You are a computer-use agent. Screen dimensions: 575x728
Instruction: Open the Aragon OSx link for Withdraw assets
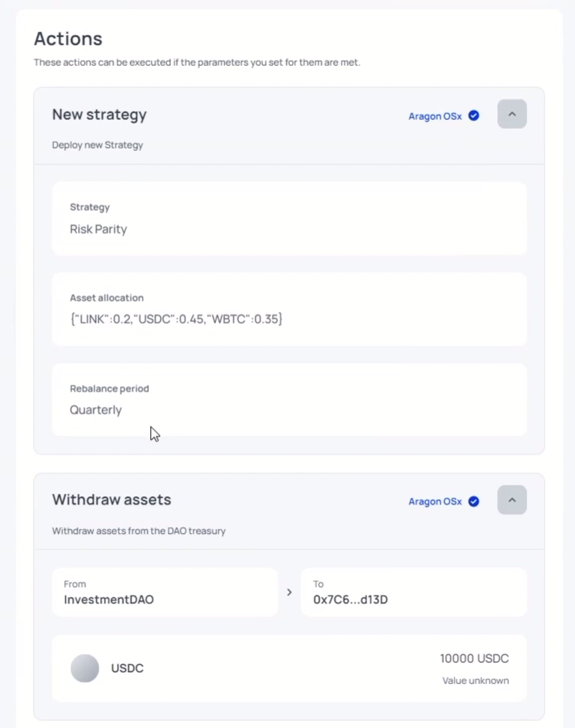tap(435, 501)
